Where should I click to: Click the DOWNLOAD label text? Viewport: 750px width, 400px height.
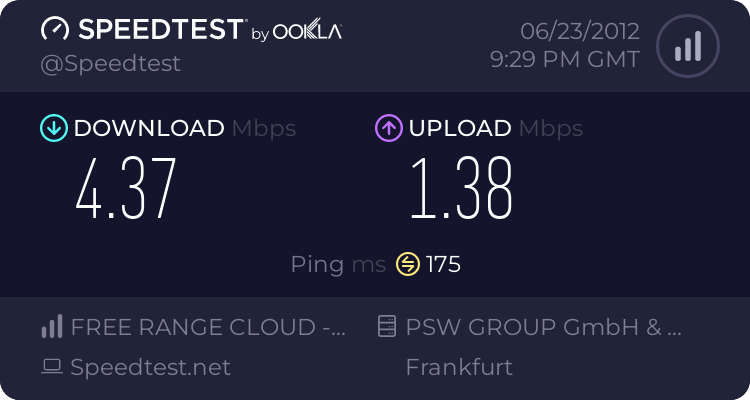point(149,128)
